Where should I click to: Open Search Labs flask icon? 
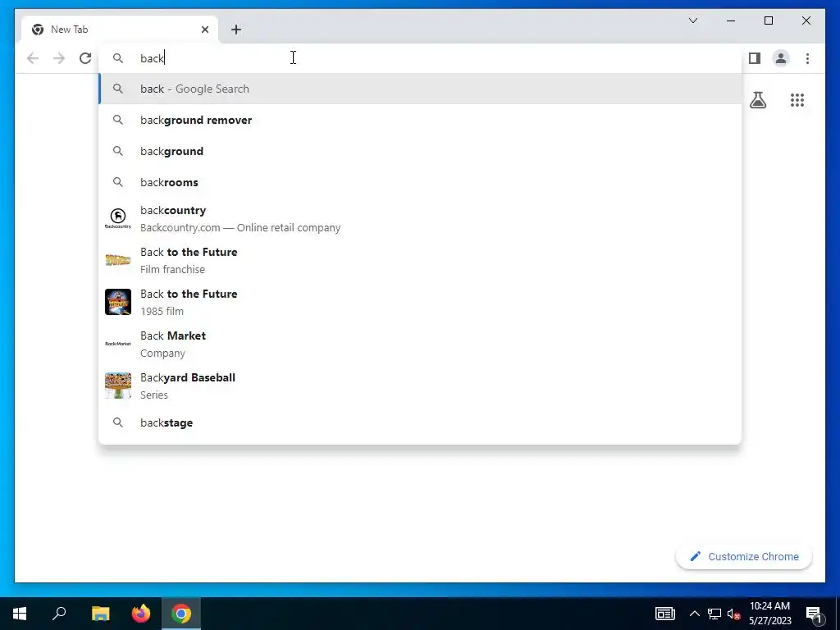click(x=758, y=100)
